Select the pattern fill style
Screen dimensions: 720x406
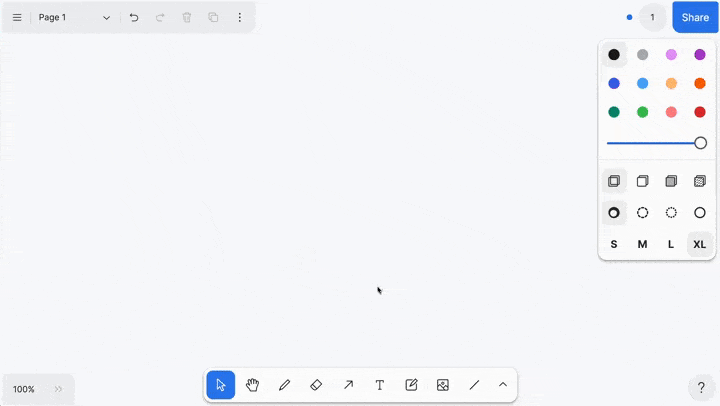coord(700,181)
